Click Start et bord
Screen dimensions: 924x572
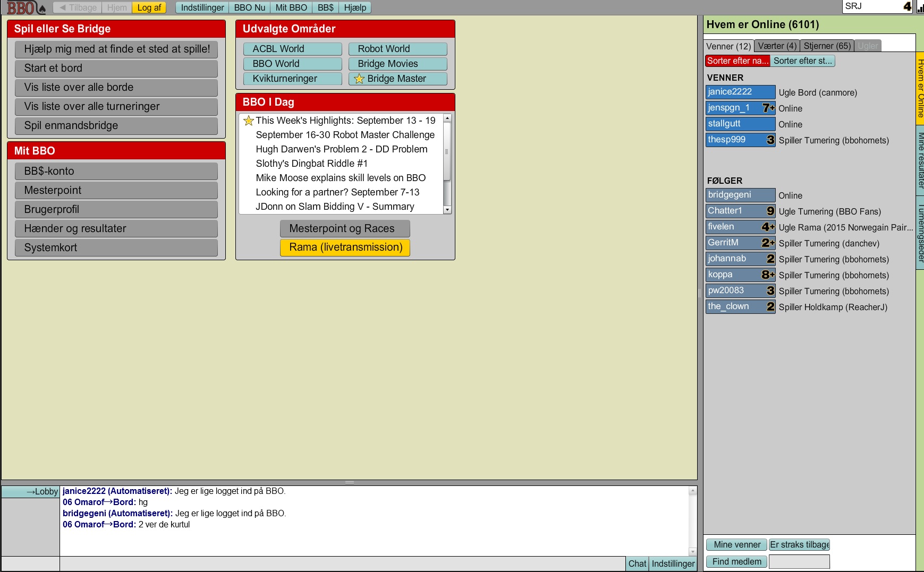[x=116, y=69]
